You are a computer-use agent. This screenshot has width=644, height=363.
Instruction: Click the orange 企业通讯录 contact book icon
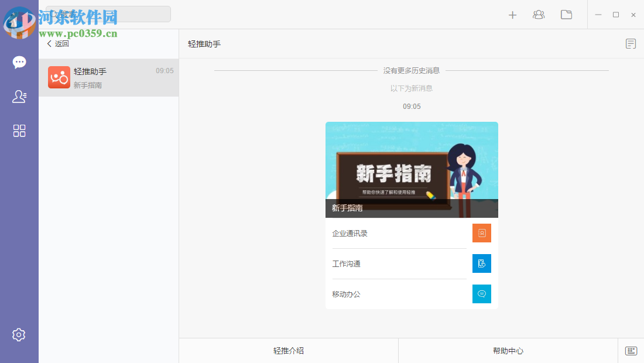tap(481, 232)
